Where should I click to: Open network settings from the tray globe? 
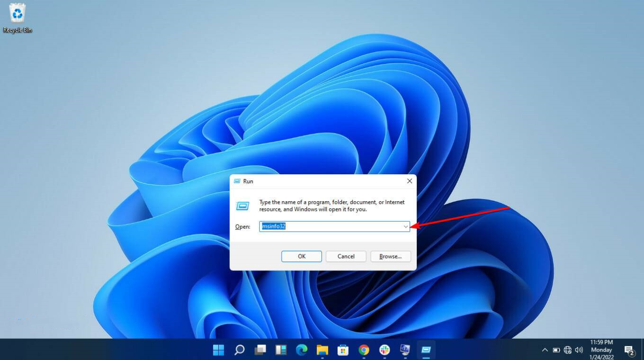click(567, 350)
